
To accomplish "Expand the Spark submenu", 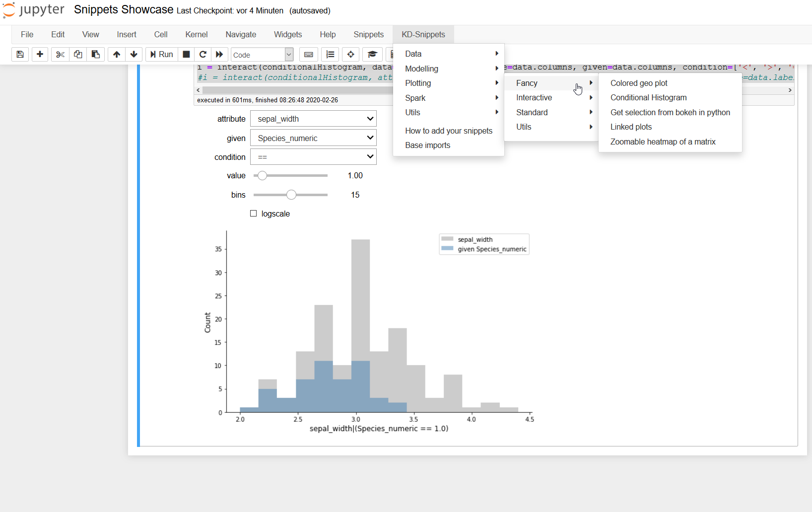I will pyautogui.click(x=449, y=98).
